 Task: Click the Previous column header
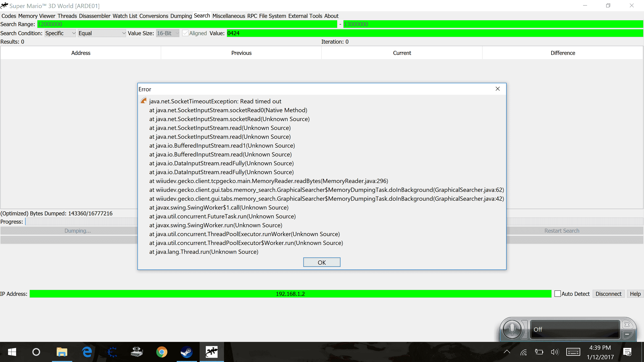[x=241, y=53]
